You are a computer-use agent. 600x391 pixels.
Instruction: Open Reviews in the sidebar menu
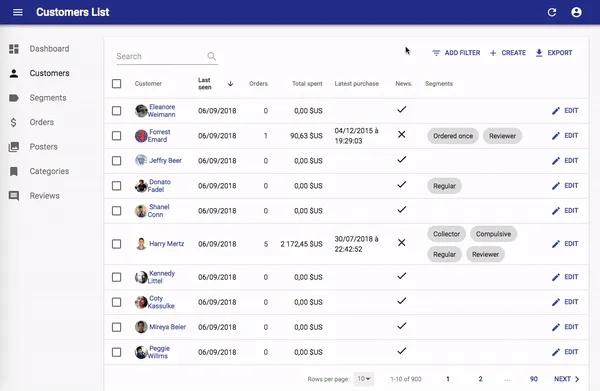pos(44,196)
